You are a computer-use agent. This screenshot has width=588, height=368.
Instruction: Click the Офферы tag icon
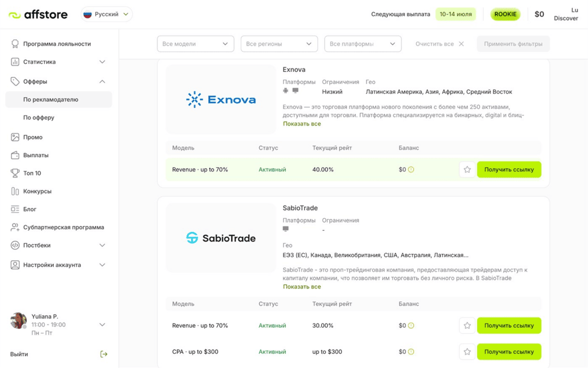15,82
